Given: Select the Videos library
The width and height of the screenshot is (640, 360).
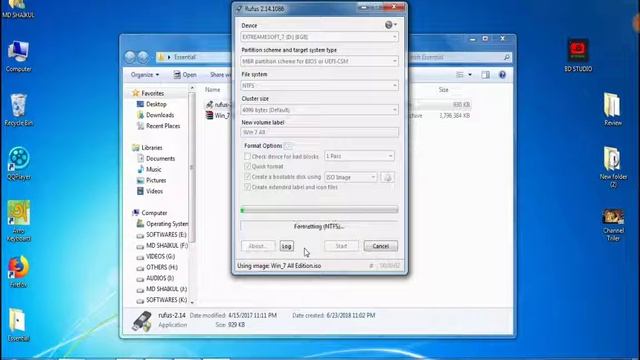Looking at the screenshot, I should (x=154, y=191).
